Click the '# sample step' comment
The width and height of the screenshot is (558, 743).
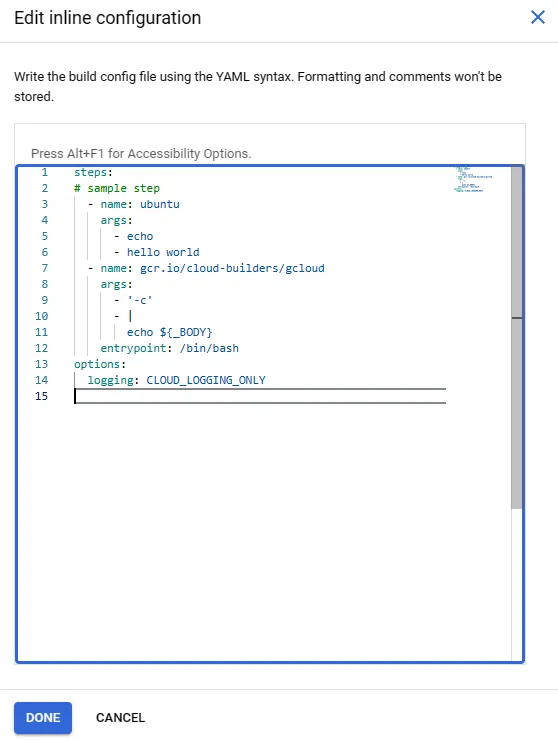(117, 188)
